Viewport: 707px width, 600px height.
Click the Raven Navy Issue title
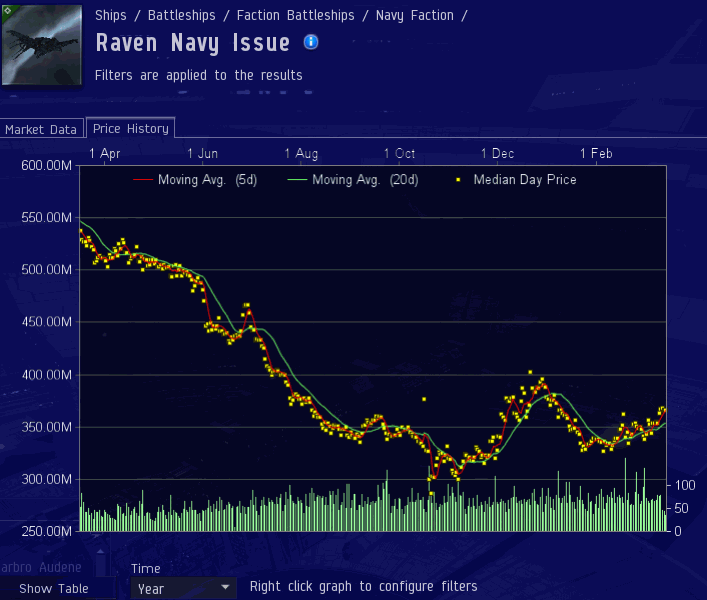tap(193, 43)
